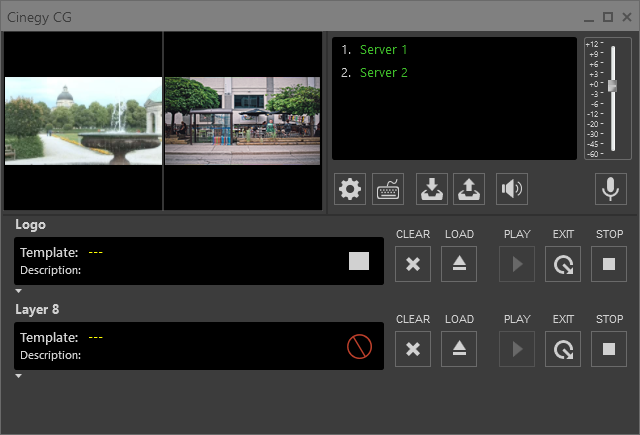Click the fountain preview thumbnail
The width and height of the screenshot is (640, 435).
[83, 120]
